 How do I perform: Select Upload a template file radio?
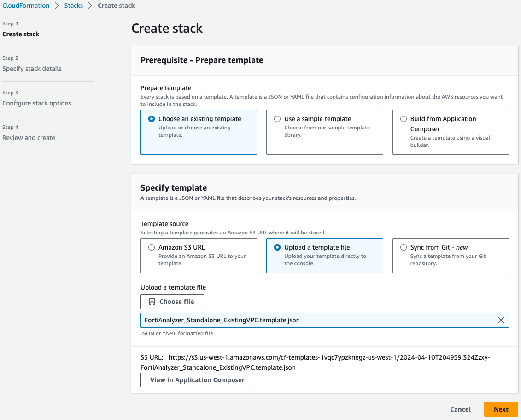(x=277, y=247)
